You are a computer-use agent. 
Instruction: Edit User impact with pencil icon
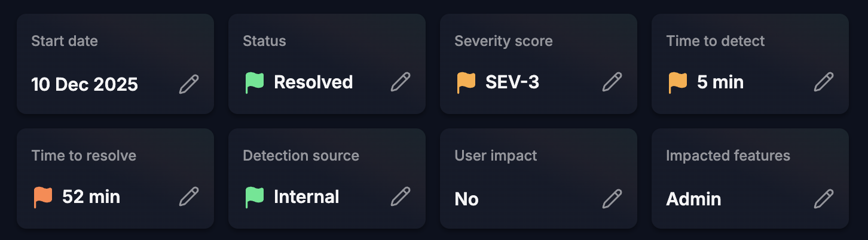[612, 198]
